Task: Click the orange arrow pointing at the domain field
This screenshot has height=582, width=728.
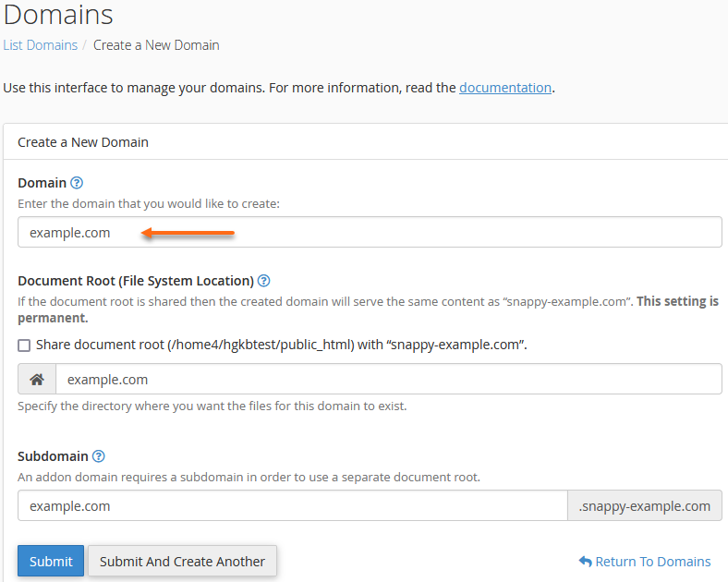Action: pos(188,234)
